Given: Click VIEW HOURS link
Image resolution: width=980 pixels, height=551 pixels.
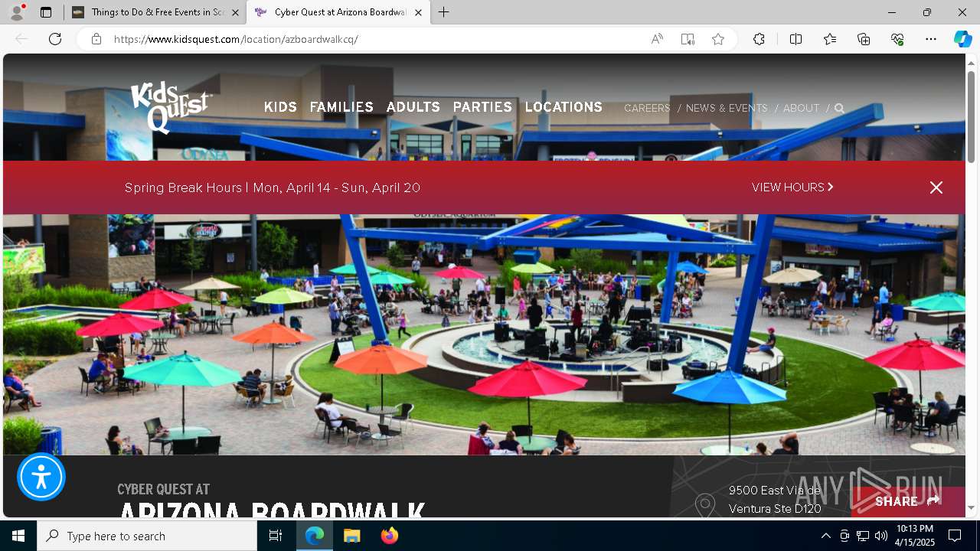Looking at the screenshot, I should 792,187.
